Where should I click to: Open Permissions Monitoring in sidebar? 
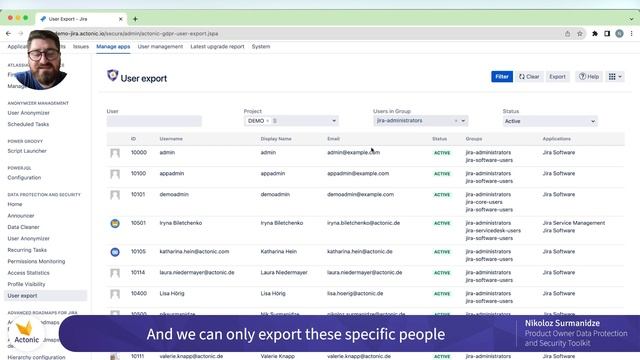pyautogui.click(x=36, y=261)
